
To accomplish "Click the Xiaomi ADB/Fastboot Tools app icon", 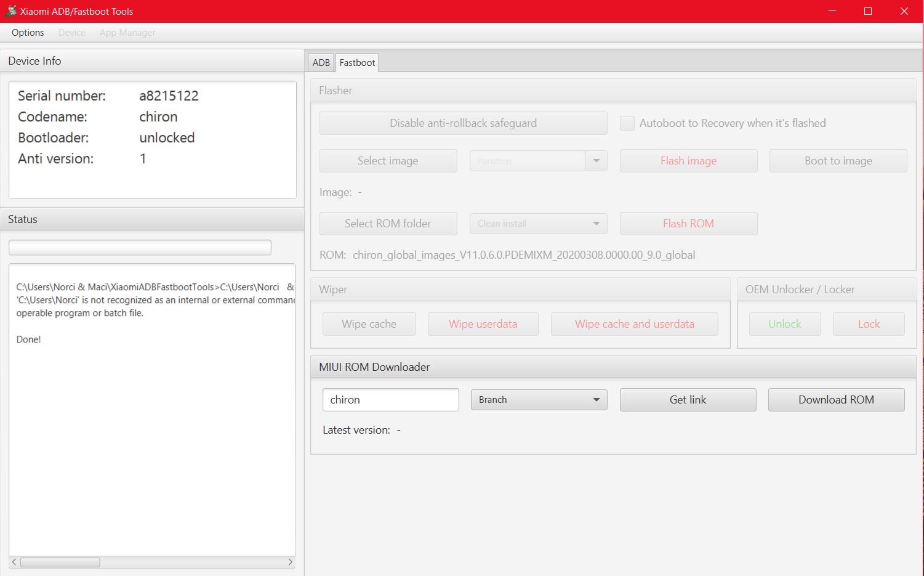I will 10,11.
